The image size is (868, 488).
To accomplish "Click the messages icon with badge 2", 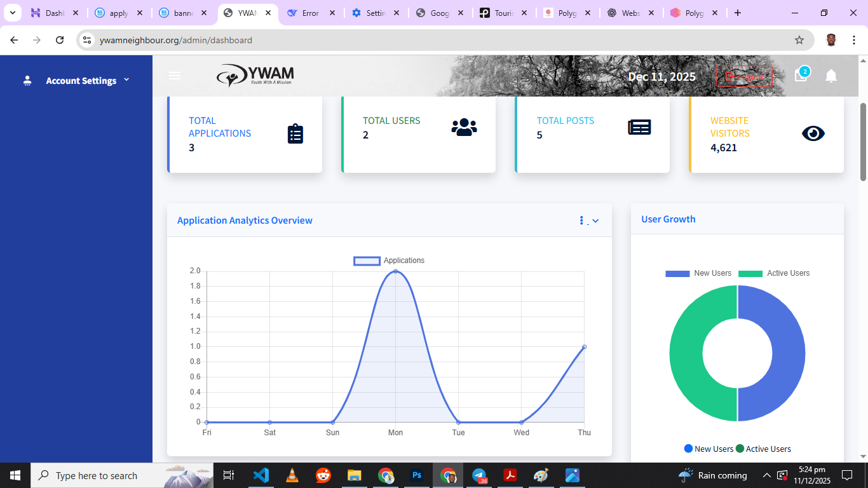I will pyautogui.click(x=801, y=76).
